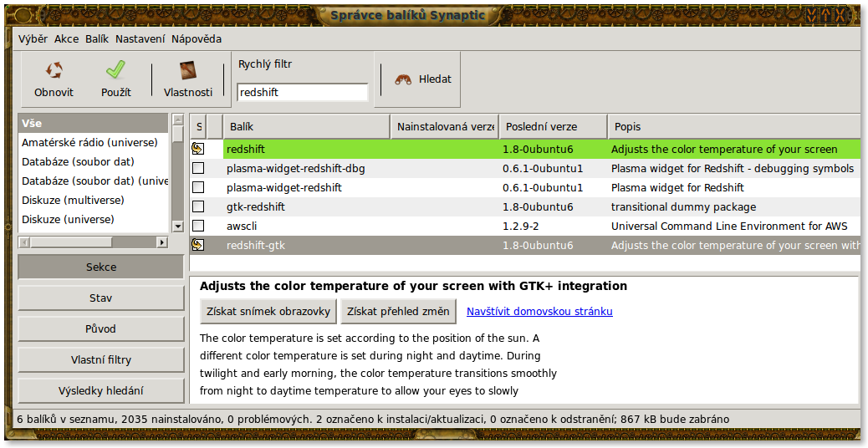Click Získat přehled změn button

(399, 312)
